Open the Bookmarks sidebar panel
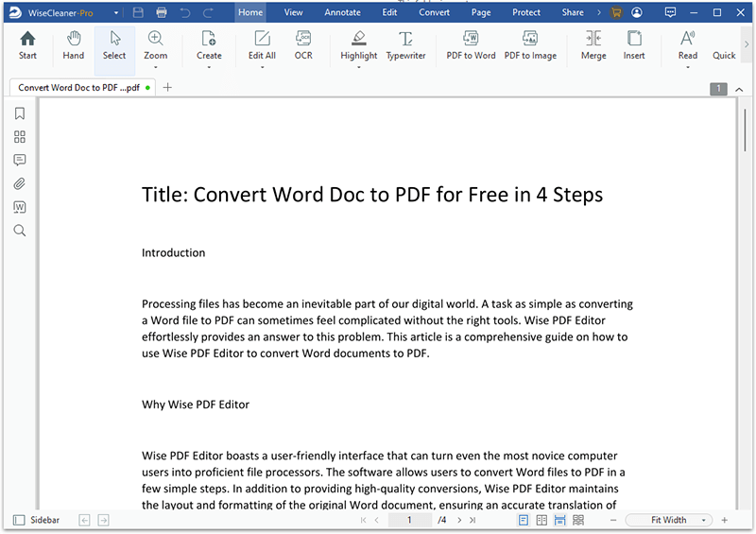Screen dimensions: 756x534 click(x=19, y=113)
